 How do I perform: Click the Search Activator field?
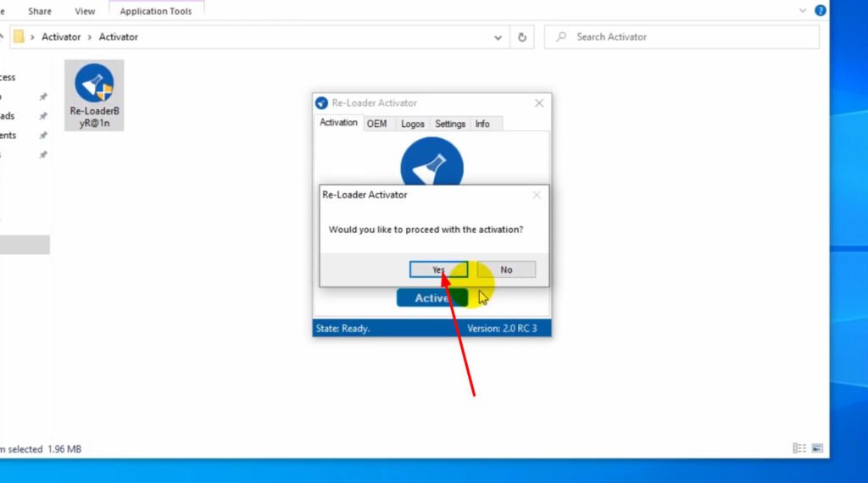pyautogui.click(x=682, y=37)
